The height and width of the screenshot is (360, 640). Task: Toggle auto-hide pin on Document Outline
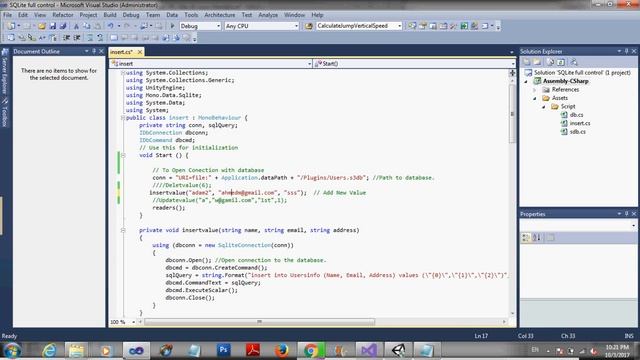[94, 51]
